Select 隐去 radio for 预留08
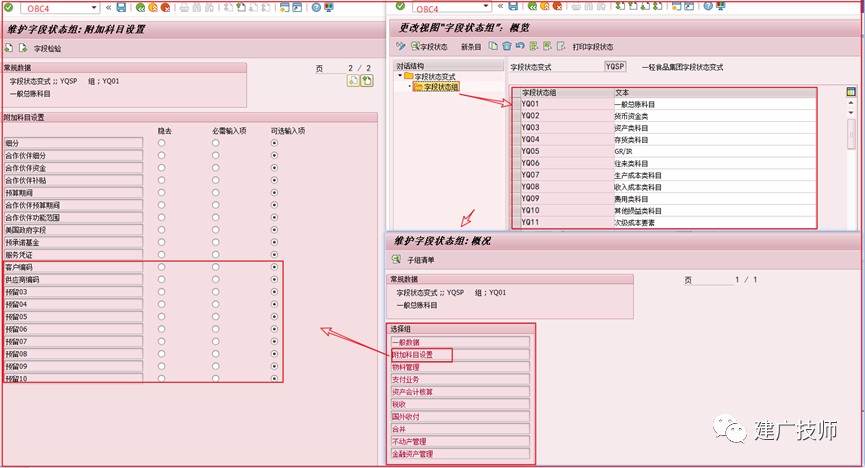 [162, 354]
